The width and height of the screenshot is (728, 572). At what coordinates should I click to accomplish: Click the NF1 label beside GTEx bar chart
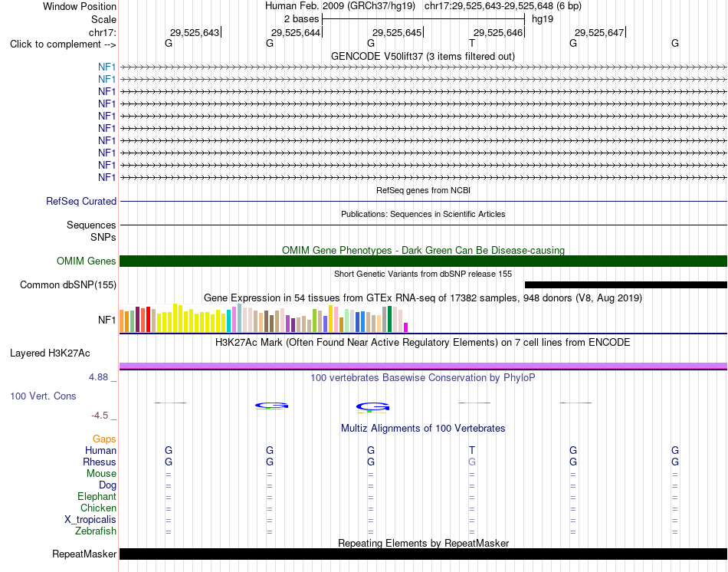click(x=107, y=320)
